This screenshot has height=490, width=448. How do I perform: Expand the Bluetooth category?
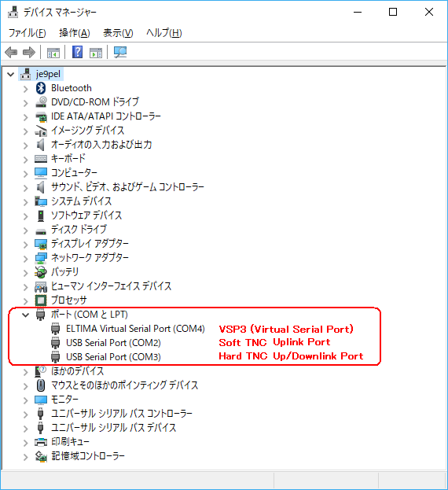coord(26,89)
